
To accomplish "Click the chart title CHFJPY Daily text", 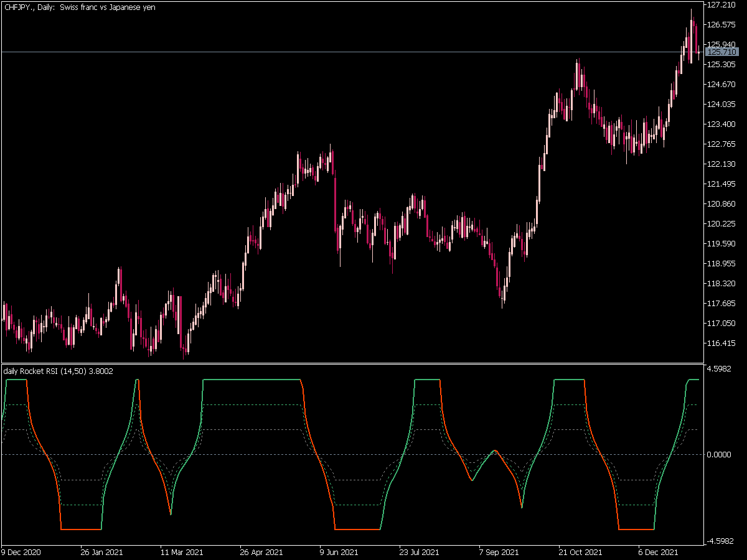I will [80, 7].
